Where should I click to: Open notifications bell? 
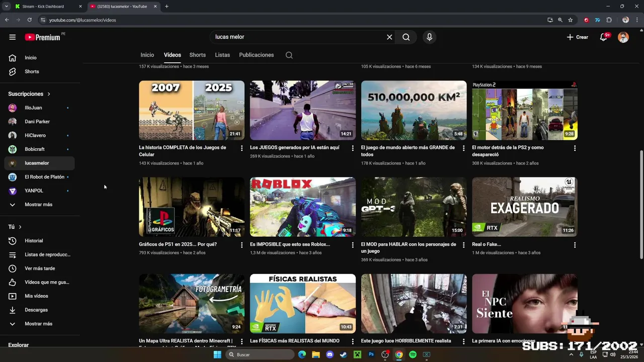pyautogui.click(x=603, y=37)
